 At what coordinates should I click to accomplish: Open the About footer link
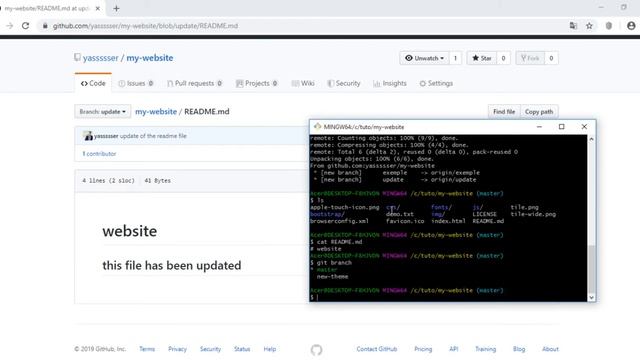pyautogui.click(x=550, y=349)
